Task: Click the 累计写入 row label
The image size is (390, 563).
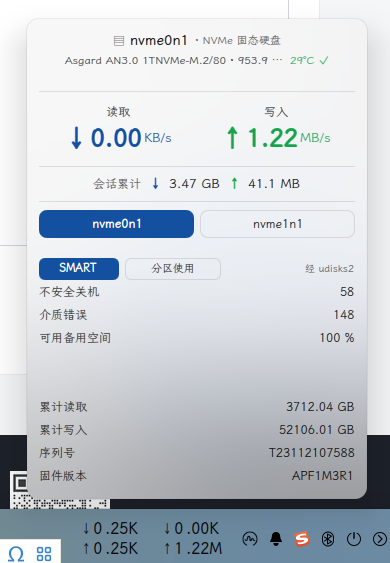Action: pos(63,430)
